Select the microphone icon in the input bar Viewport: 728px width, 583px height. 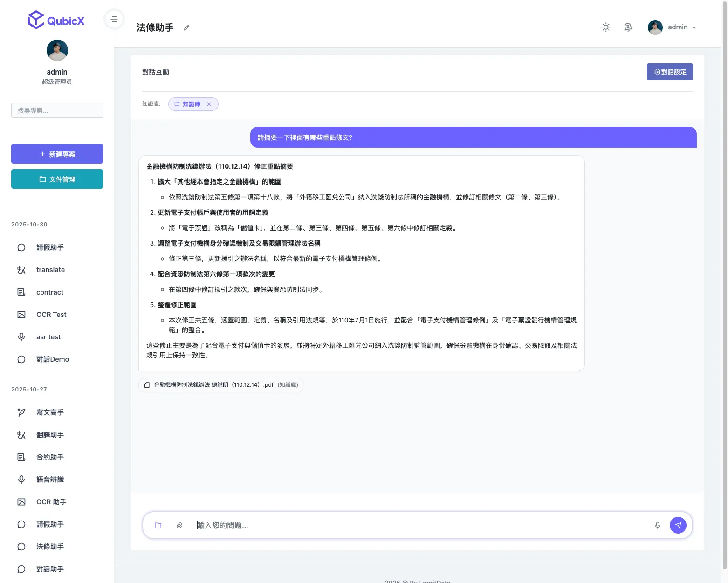coord(657,525)
